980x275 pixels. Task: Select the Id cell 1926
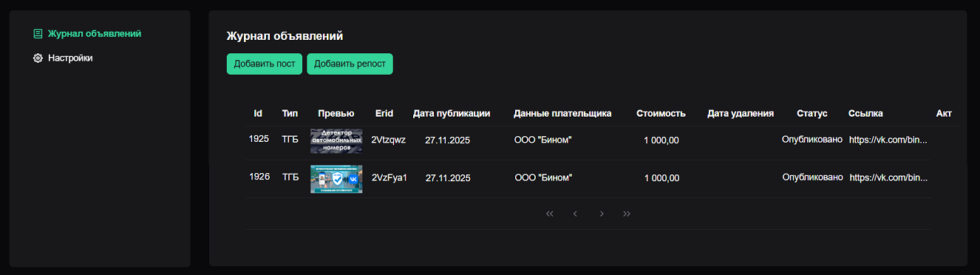pos(259,177)
